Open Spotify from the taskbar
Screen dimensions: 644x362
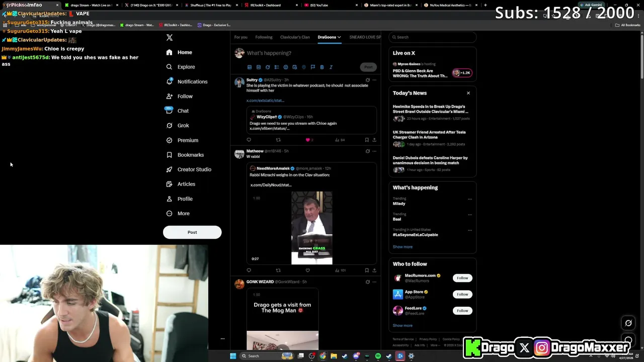(378, 356)
